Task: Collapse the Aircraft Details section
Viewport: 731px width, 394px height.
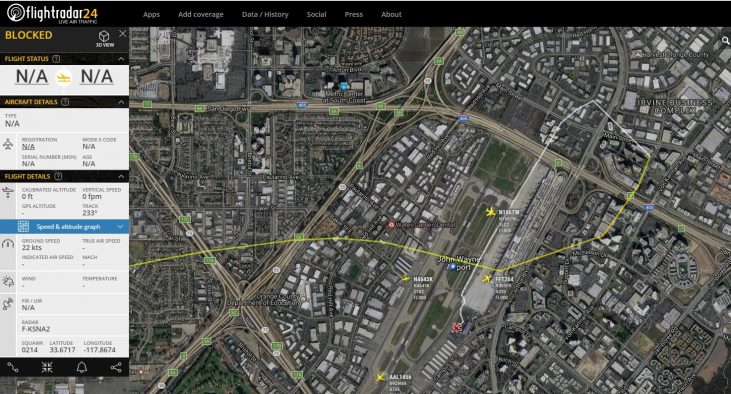Action: (x=121, y=102)
